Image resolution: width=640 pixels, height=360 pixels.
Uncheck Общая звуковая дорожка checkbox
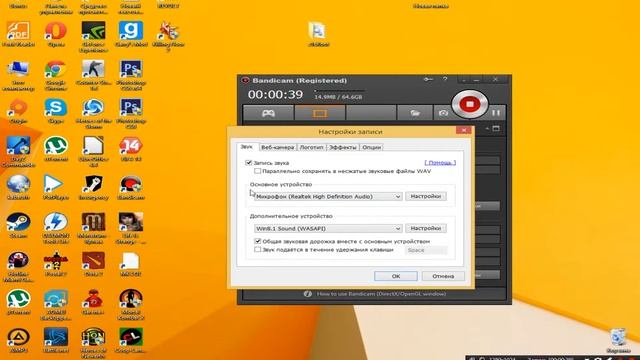click(258, 241)
